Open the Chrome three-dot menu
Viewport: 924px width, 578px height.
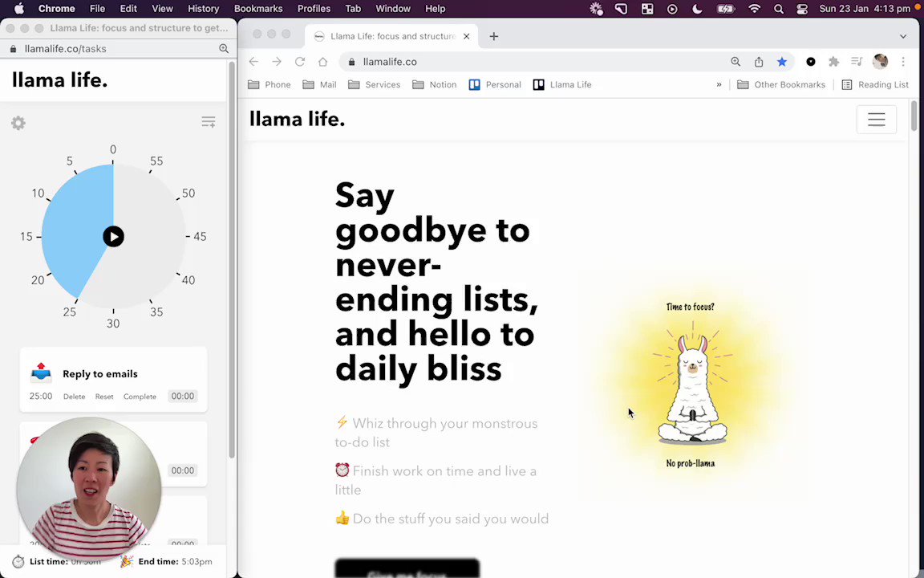(x=903, y=61)
